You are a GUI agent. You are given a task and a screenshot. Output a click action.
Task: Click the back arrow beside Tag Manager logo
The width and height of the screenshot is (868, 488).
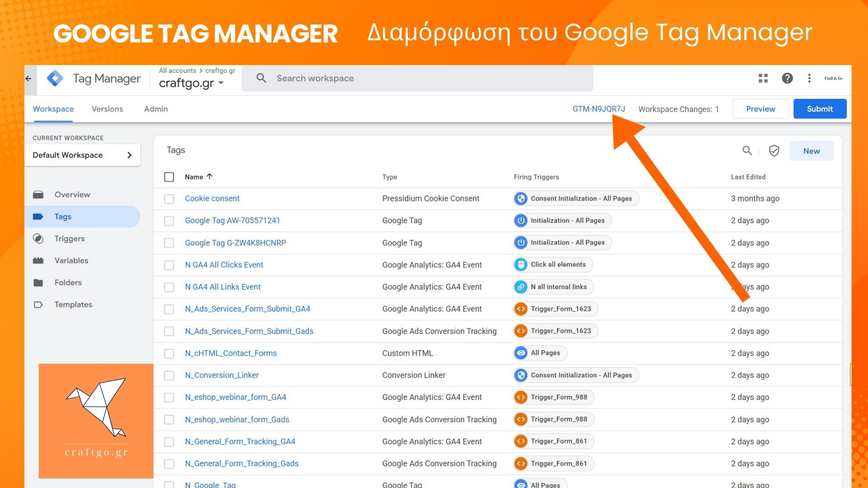point(28,79)
